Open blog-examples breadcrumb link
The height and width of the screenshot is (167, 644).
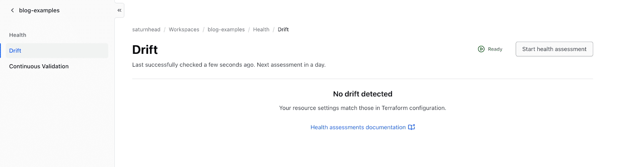pos(226,30)
